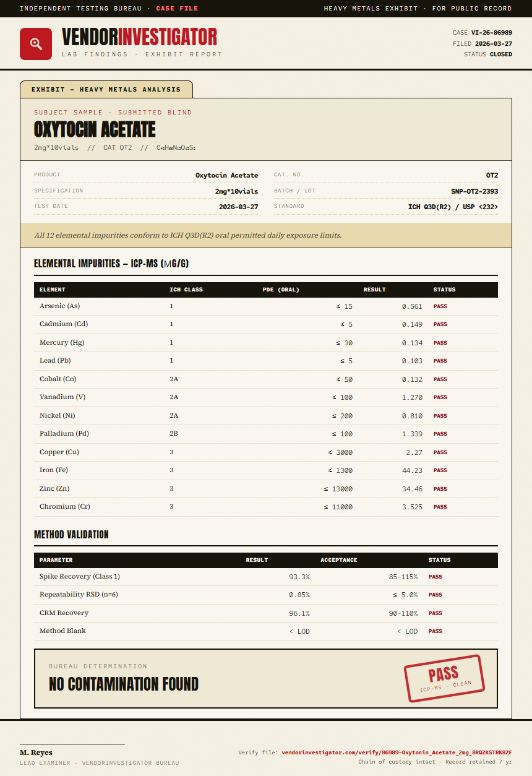Click the Cadmium (Cd) row
Viewport: 532px width, 776px height.
(x=266, y=324)
